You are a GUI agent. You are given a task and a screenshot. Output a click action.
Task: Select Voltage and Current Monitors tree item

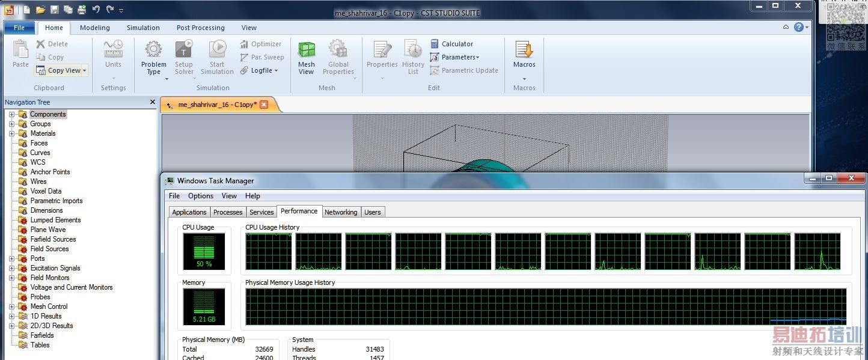72,287
